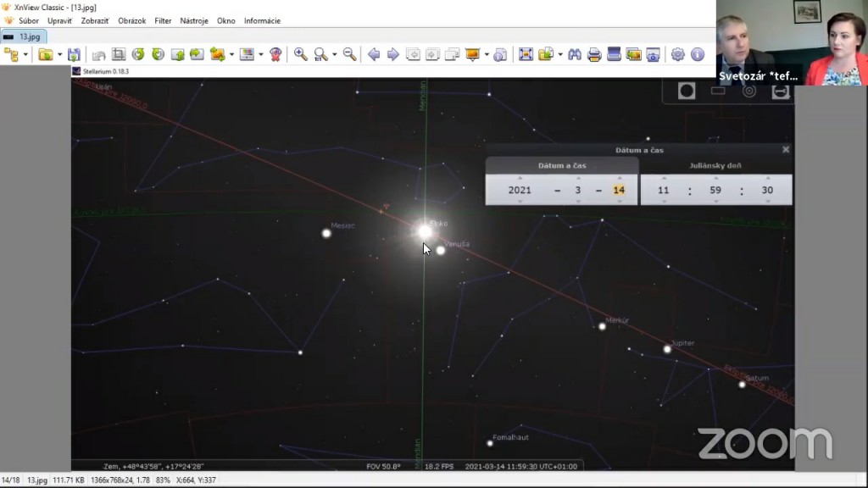Decrease the day 14 with down arrow
The width and height of the screenshot is (868, 488).
click(x=619, y=202)
